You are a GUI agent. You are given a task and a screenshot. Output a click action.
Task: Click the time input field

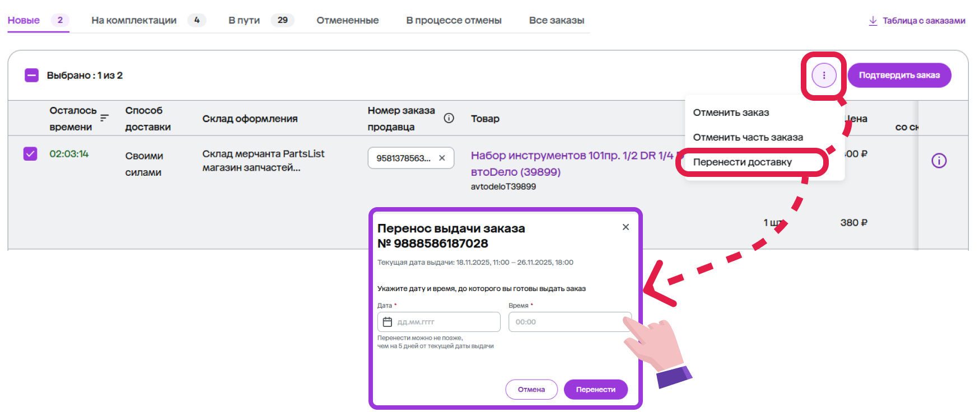[568, 322]
